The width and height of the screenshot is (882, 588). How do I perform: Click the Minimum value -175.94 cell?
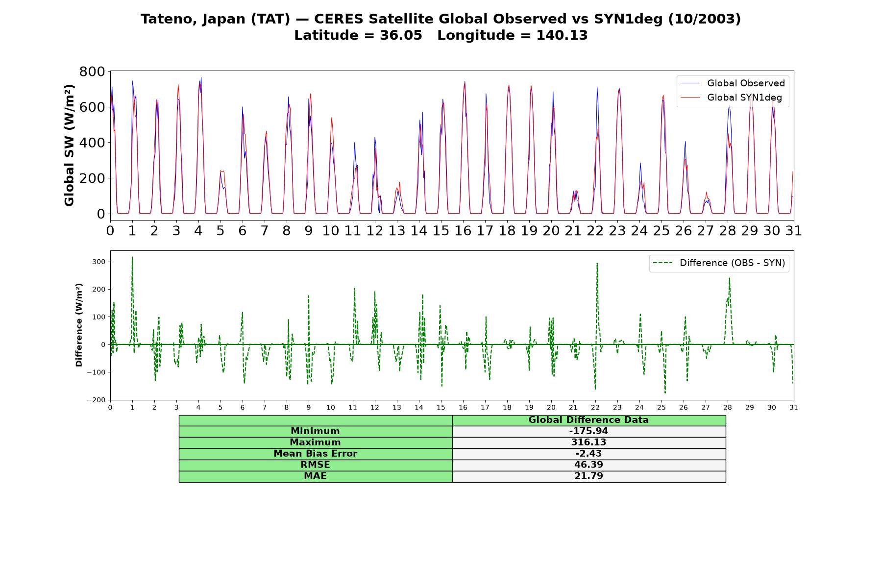point(588,431)
